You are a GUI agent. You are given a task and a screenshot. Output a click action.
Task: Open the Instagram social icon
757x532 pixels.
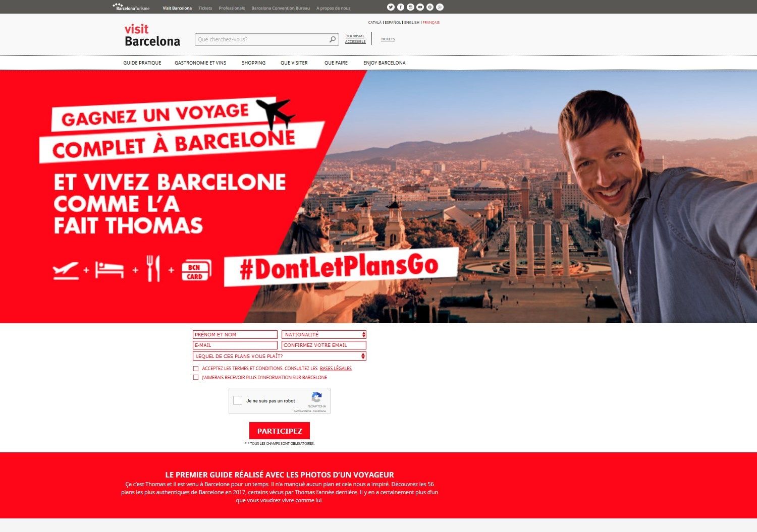click(410, 7)
